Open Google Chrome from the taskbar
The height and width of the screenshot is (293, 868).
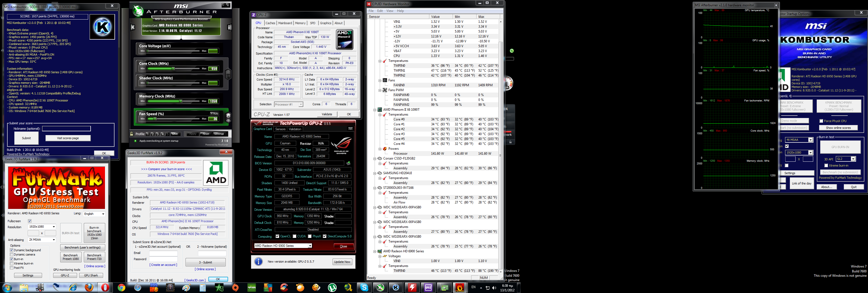(x=121, y=288)
